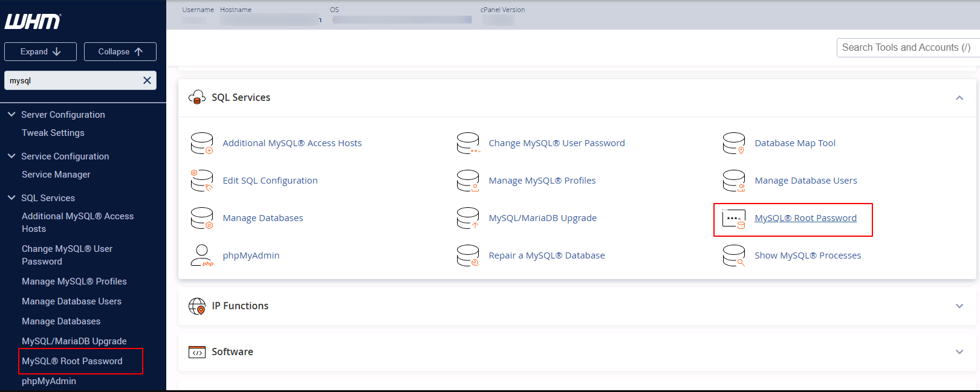Expand the Software section chevron
Screen dimensions: 980x392
[x=959, y=352]
